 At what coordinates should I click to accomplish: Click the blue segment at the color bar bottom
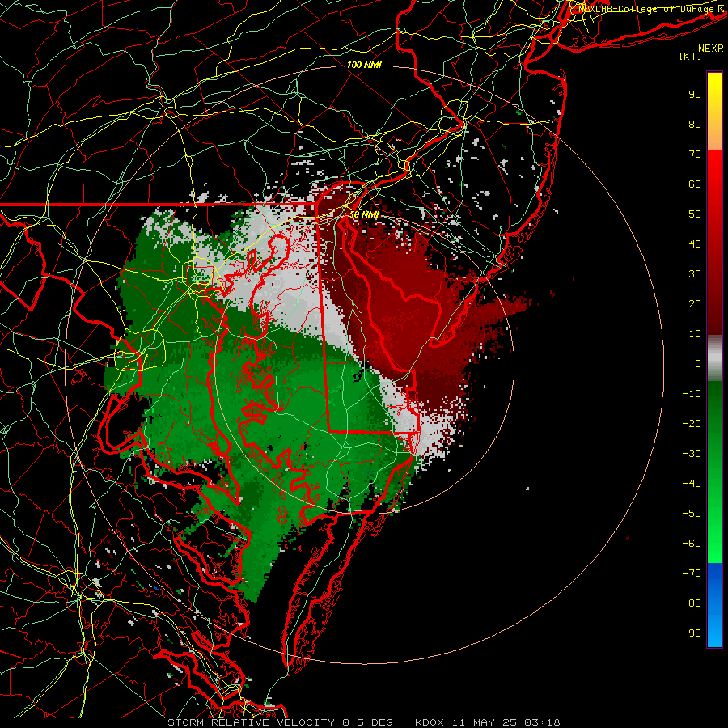(x=714, y=605)
